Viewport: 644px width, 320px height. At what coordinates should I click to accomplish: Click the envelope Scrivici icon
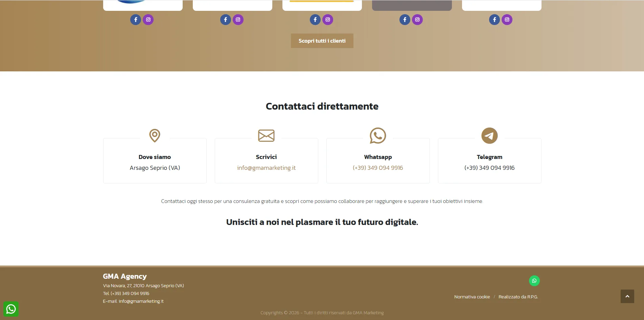266,136
